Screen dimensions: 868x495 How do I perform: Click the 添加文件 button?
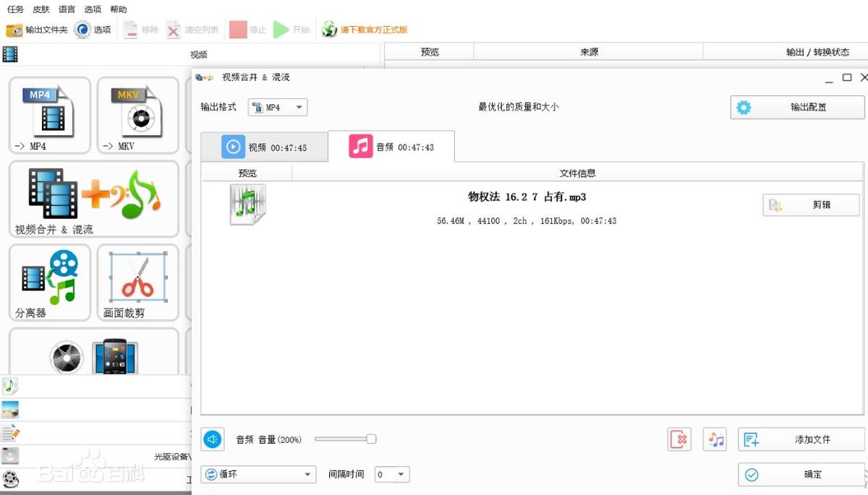[x=801, y=439]
